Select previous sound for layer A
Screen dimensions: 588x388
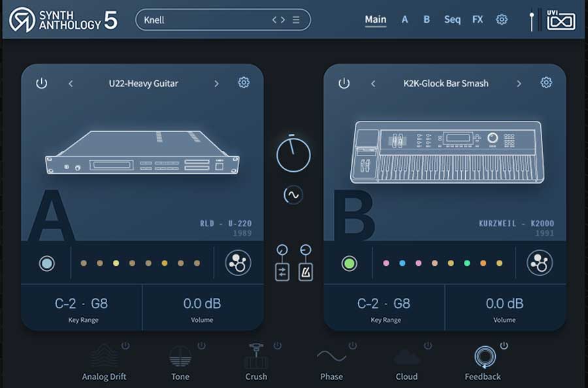tap(71, 84)
